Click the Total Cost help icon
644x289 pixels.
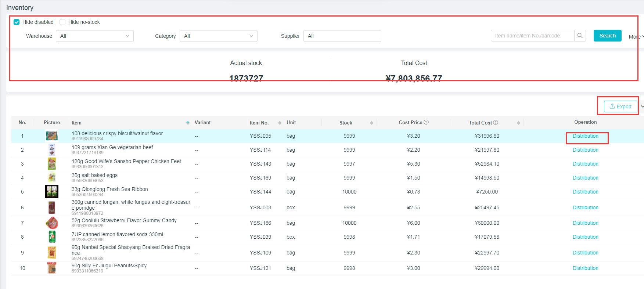[496, 123]
